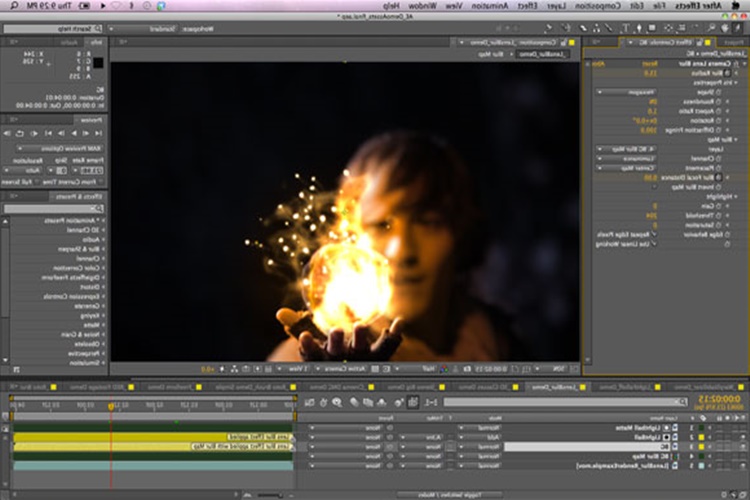Select the Clone Stamp tool
Image resolution: width=750 pixels, height=500 pixels.
(x=596, y=29)
